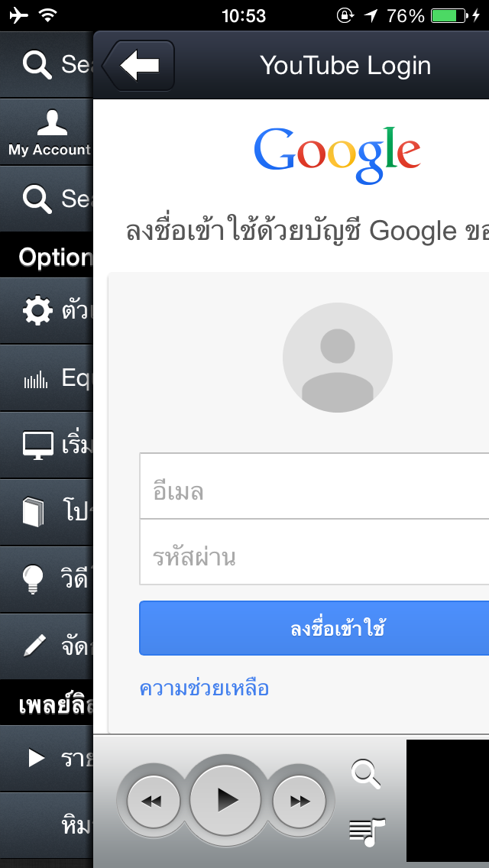
Task: Click the อีเมล email input field
Action: (314, 486)
